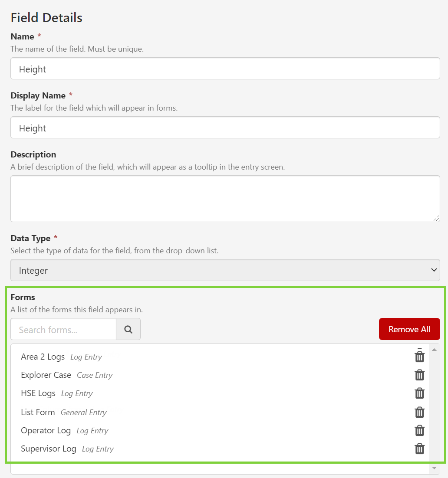This screenshot has height=478, width=448.
Task: Open the Data Type dropdown
Action: (x=225, y=270)
